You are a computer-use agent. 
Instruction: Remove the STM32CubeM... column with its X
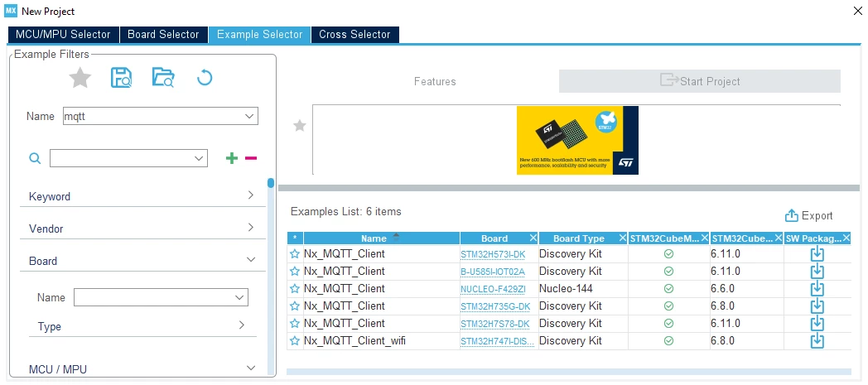705,238
